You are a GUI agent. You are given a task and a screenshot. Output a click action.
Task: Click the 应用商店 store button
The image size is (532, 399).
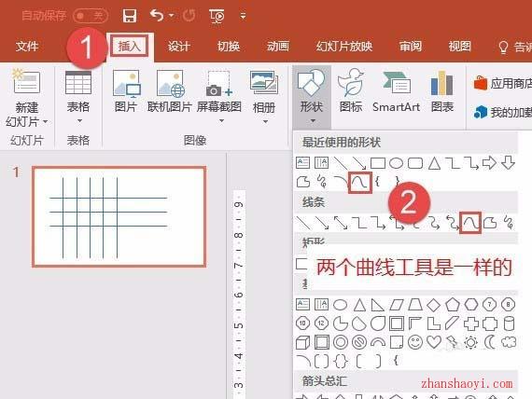pyautogui.click(x=503, y=83)
